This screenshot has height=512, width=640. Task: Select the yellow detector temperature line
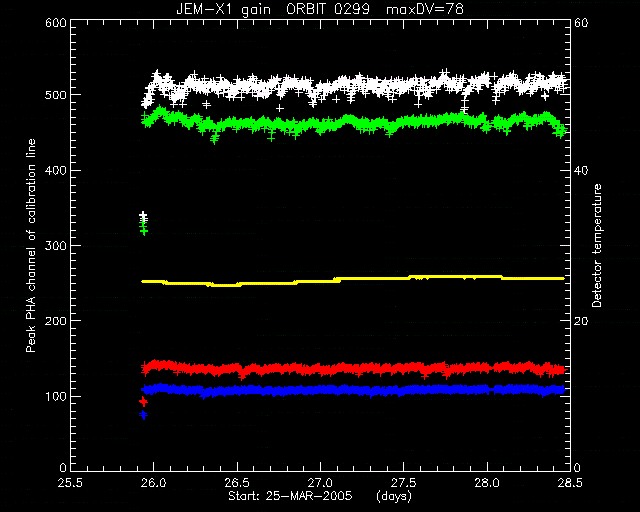point(353,280)
